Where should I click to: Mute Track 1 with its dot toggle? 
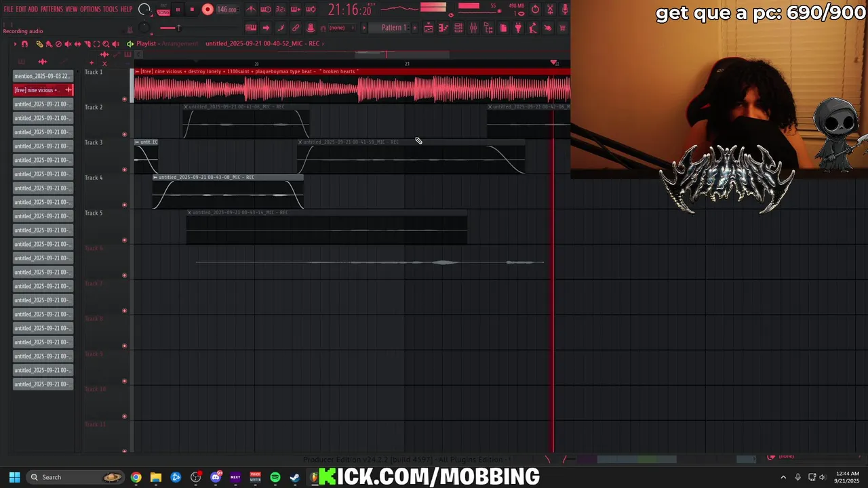click(x=124, y=99)
